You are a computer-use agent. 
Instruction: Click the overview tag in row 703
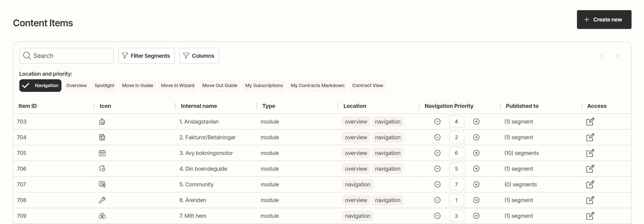[356, 122]
